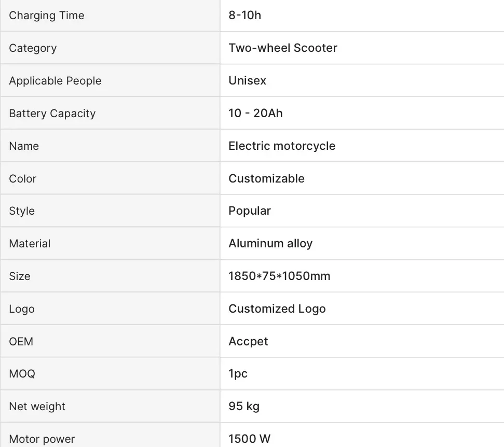Viewport: 504px width, 447px height.
Task: Click the "1850*75*1050mm" size value
Action: (279, 276)
